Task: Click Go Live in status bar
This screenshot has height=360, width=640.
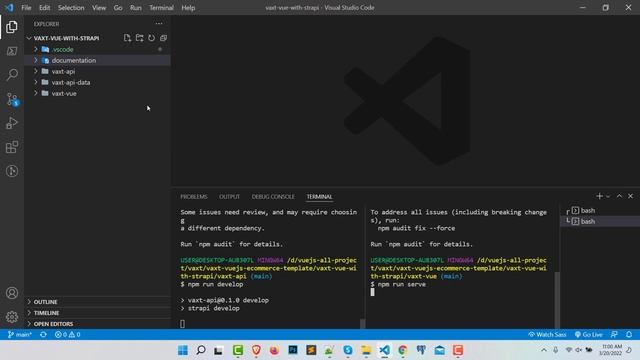Action: point(589,334)
